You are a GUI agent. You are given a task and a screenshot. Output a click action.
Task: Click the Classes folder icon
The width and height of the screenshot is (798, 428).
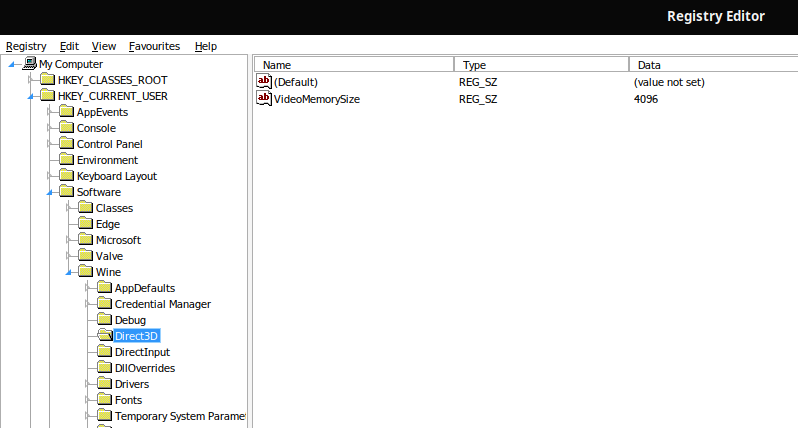click(86, 208)
